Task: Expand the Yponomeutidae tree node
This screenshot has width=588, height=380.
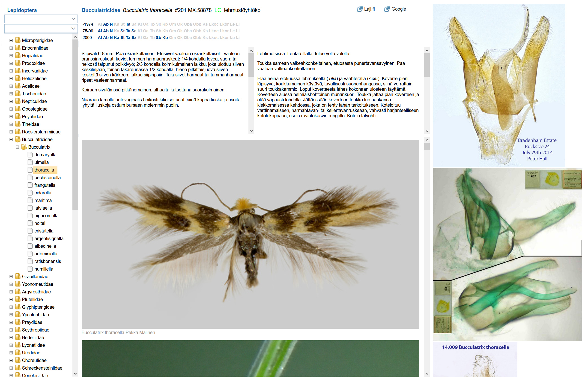Action: (x=11, y=284)
